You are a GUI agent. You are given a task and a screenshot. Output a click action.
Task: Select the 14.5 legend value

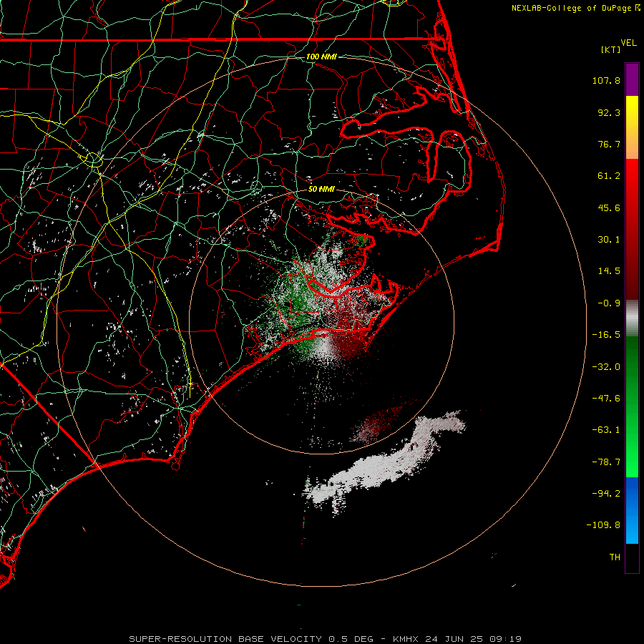pos(609,271)
